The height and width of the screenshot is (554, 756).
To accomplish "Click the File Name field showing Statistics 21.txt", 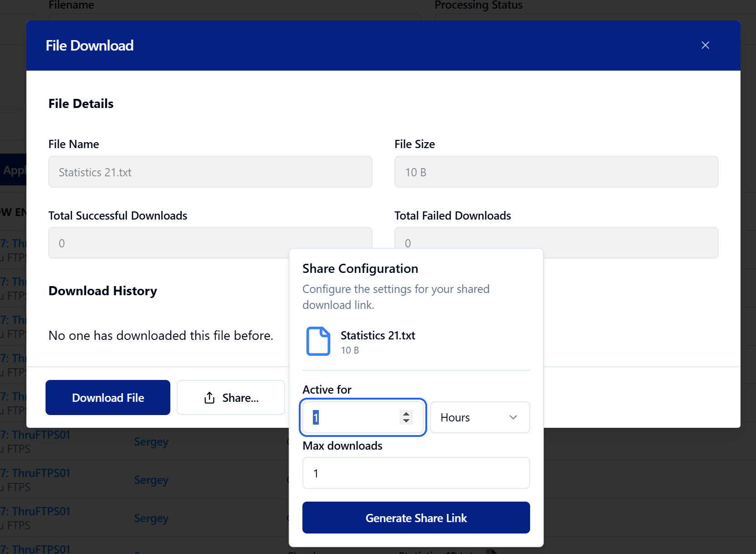I will tap(210, 172).
